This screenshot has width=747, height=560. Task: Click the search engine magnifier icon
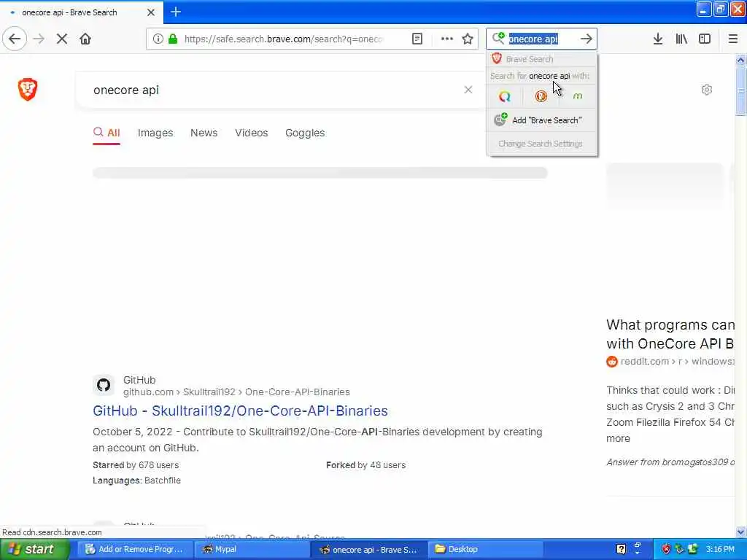pyautogui.click(x=498, y=38)
